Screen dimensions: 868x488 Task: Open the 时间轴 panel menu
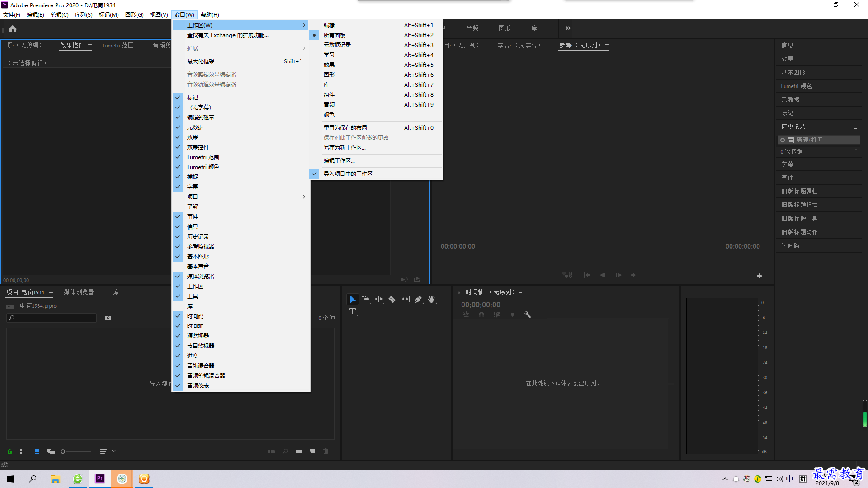tap(520, 292)
